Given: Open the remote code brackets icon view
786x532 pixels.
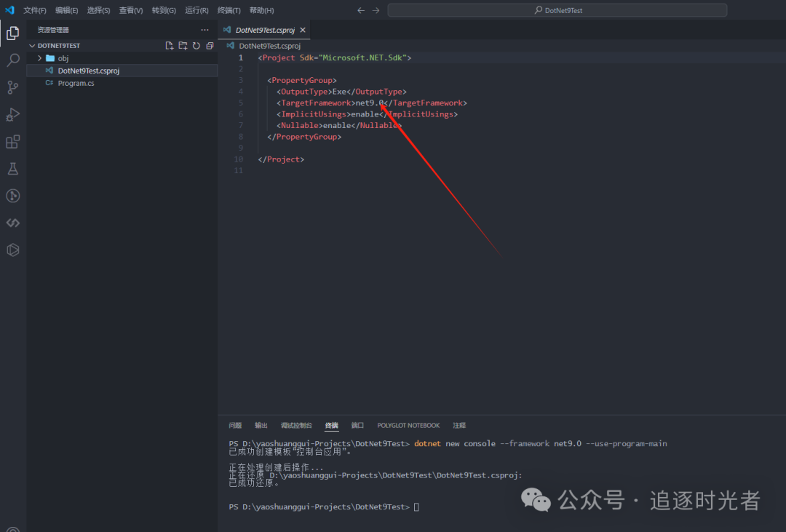Looking at the screenshot, I should (13, 223).
